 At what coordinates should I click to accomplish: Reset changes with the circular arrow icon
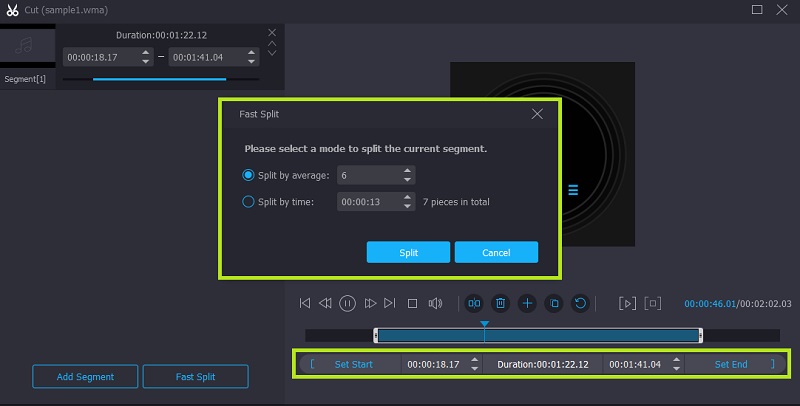579,303
